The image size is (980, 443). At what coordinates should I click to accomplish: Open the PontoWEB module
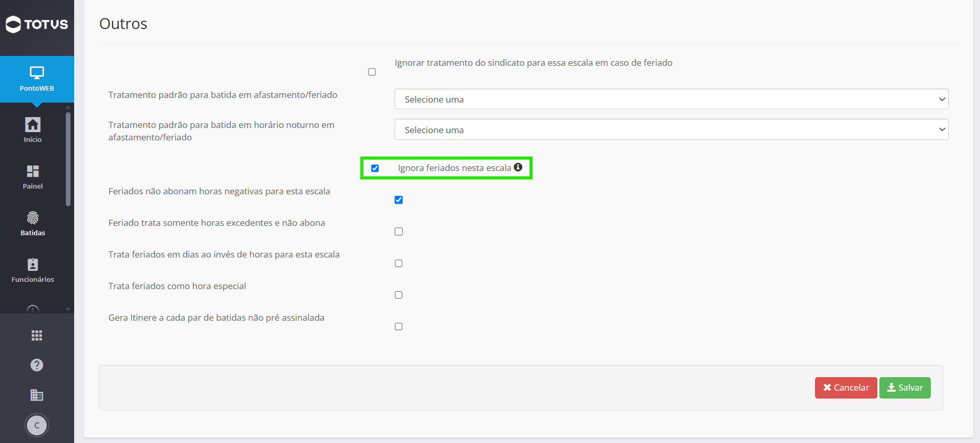tap(37, 79)
